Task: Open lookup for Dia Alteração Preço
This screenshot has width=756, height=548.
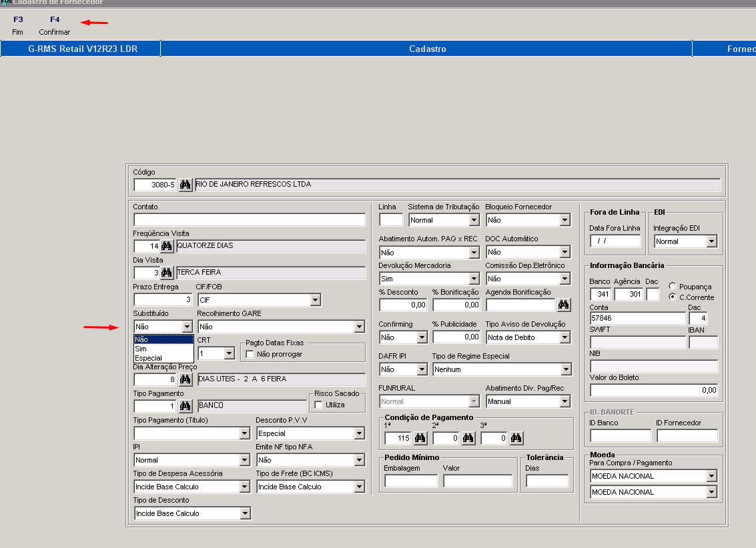Action: point(185,379)
